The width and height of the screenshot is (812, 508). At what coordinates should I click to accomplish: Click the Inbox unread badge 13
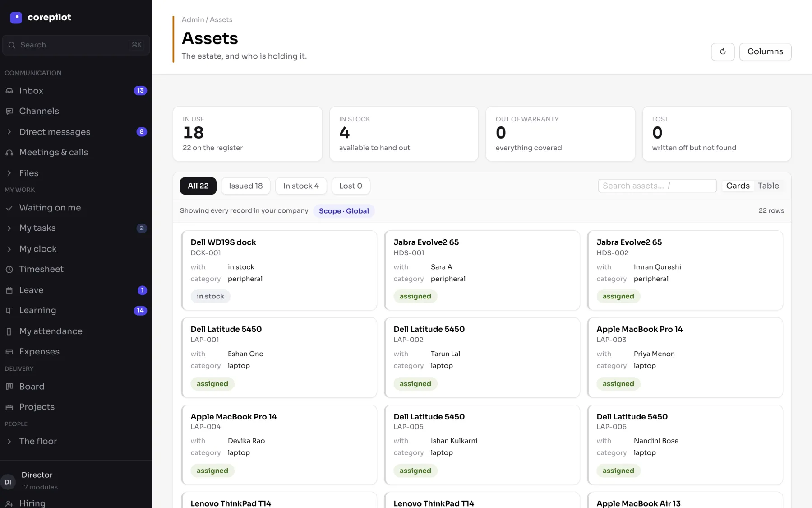tap(140, 91)
